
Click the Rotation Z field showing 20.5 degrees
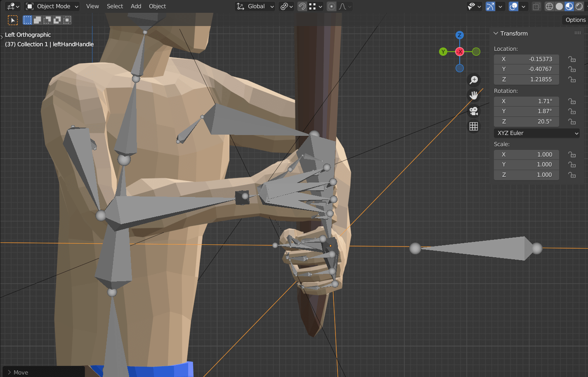(527, 121)
